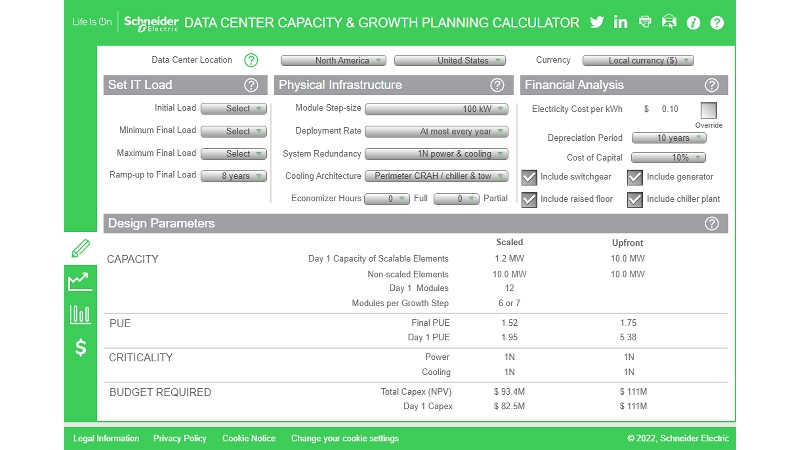The image size is (800, 450).
Task: Open the LinkedIn share icon
Action: [x=621, y=22]
